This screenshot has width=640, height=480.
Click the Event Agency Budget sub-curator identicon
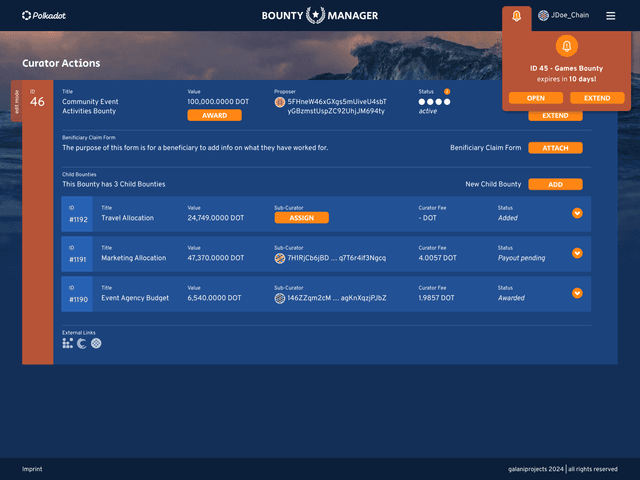(280, 298)
